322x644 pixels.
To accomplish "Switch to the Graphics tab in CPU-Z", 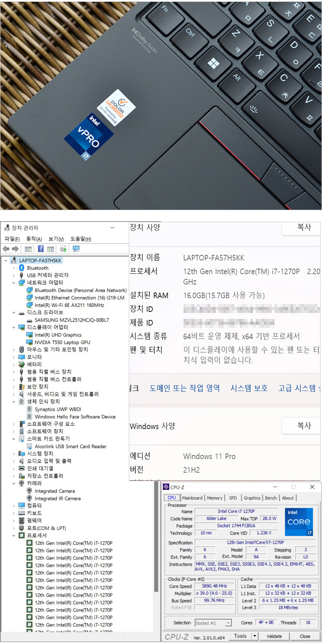I will [252, 498].
